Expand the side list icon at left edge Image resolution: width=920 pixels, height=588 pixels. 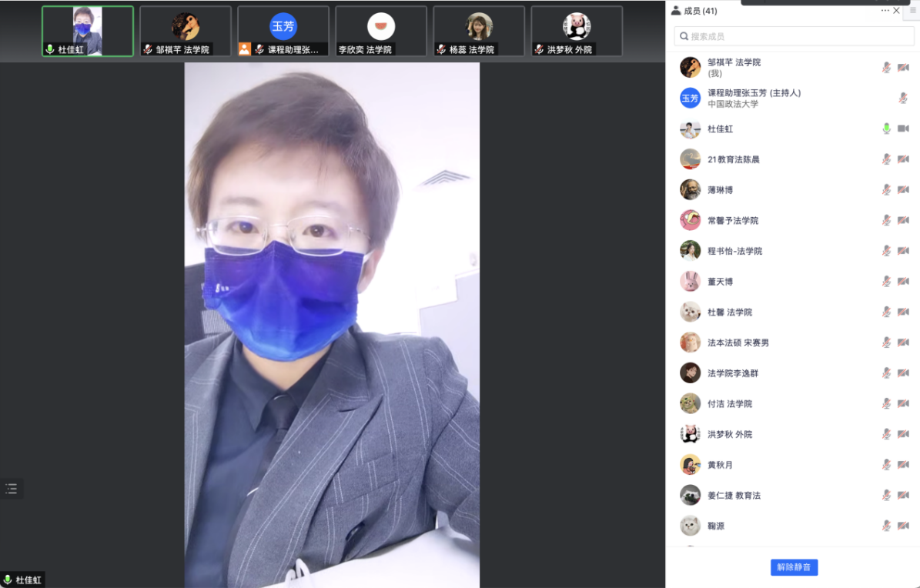pyautogui.click(x=11, y=488)
